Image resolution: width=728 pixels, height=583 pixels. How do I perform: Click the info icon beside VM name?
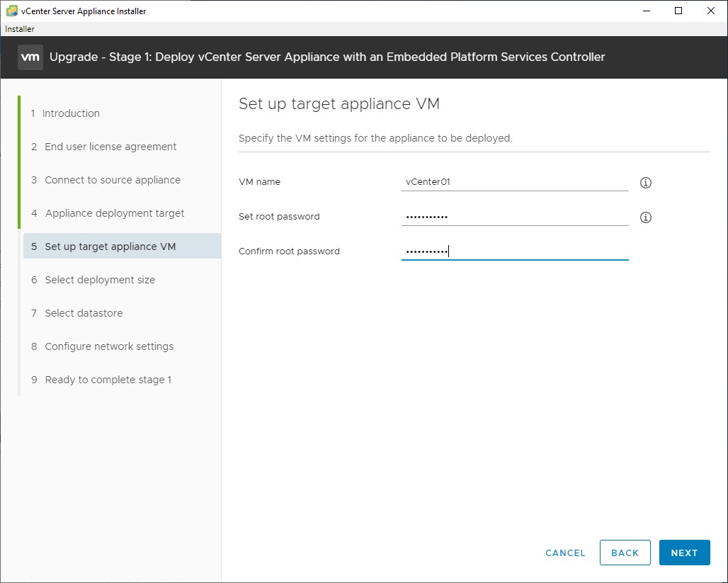pyautogui.click(x=645, y=183)
